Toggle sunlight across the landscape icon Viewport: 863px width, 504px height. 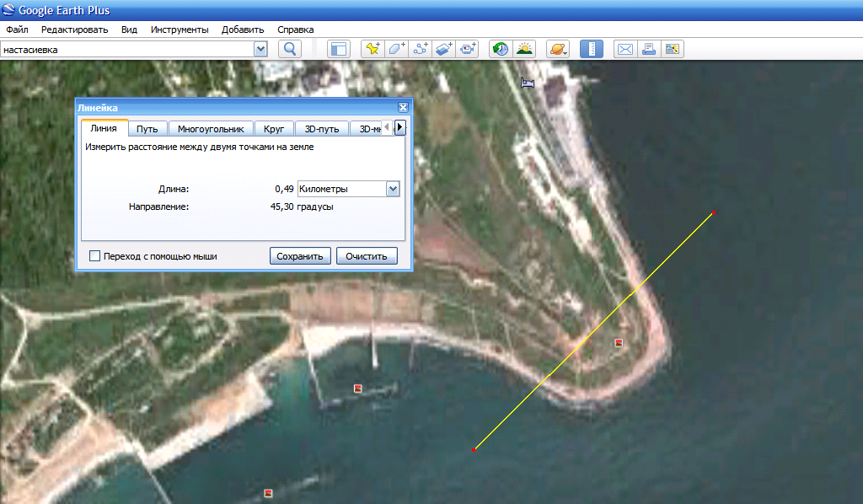pyautogui.click(x=524, y=49)
